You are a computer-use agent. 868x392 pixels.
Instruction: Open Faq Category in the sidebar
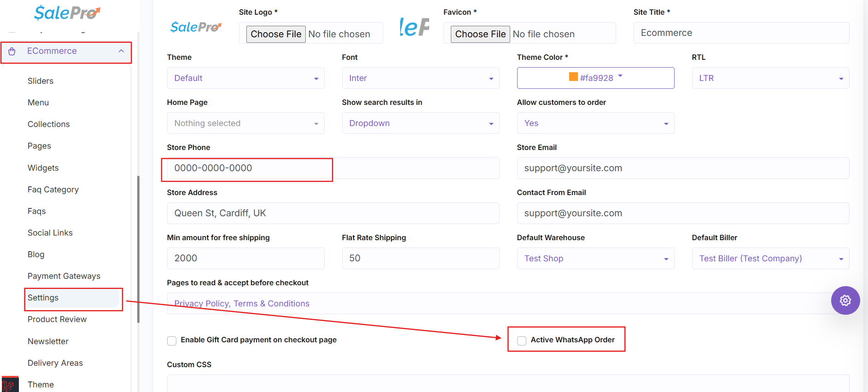pos(53,190)
